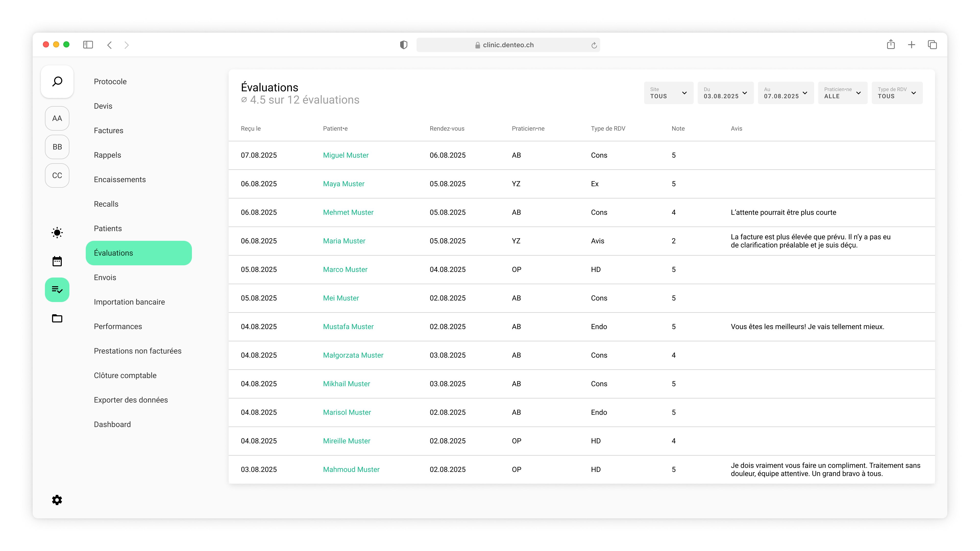Reload page in address bar
Image resolution: width=980 pixels, height=551 pixels.
click(x=594, y=45)
